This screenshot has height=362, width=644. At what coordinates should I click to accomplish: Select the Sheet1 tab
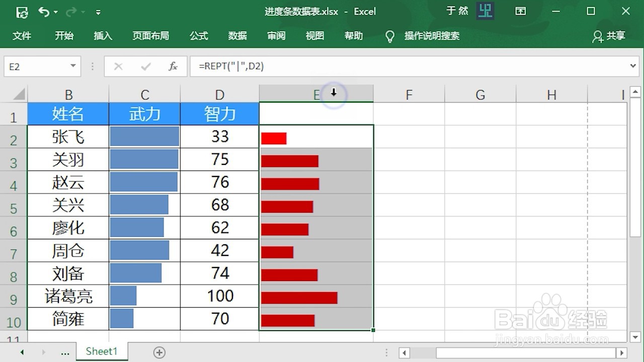click(x=101, y=351)
